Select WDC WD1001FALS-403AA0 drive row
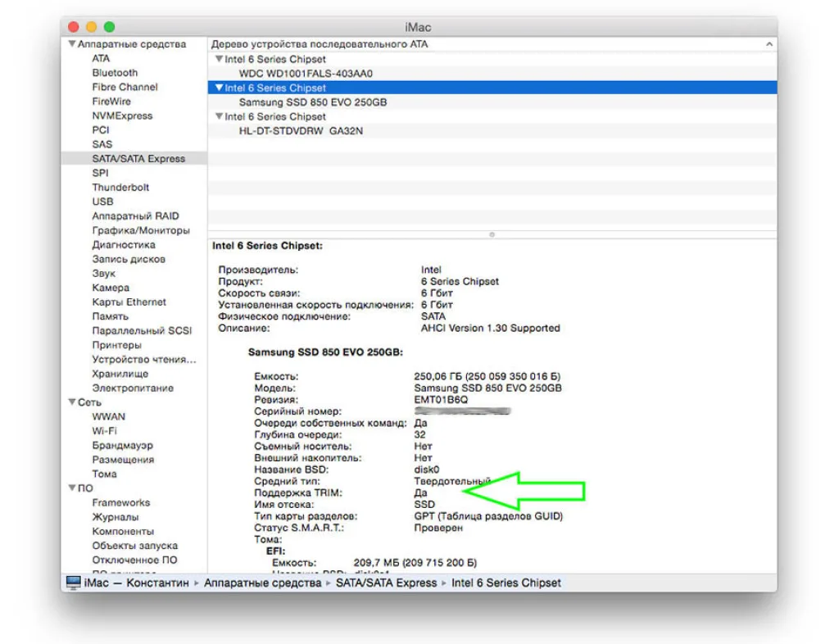 pos(492,73)
